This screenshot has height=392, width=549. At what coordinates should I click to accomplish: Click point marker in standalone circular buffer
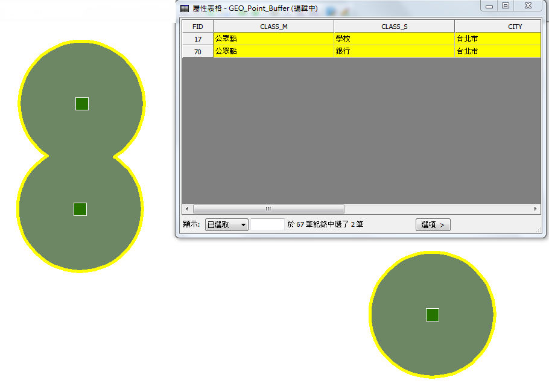point(433,315)
